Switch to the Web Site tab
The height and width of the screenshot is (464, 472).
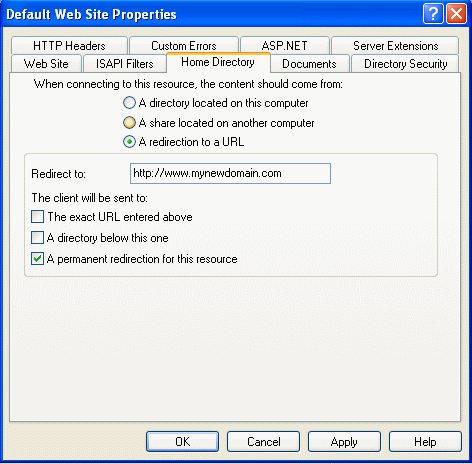coord(46,64)
